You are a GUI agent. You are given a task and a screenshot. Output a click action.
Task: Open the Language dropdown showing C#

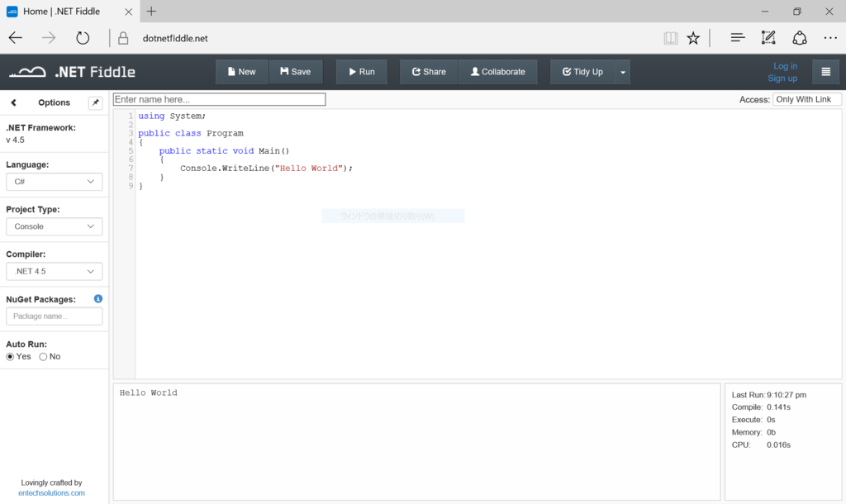pos(54,182)
